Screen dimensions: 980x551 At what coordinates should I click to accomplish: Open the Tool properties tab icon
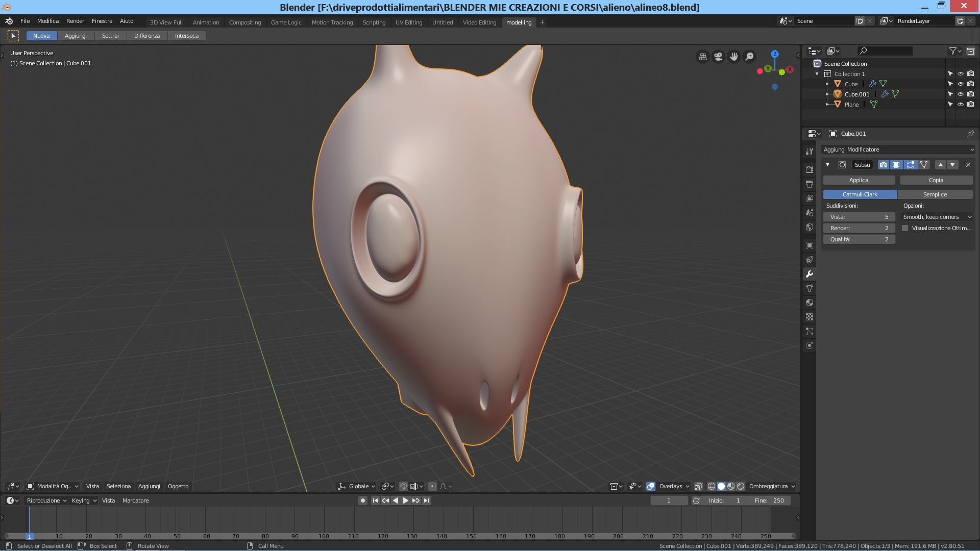pos(809,152)
